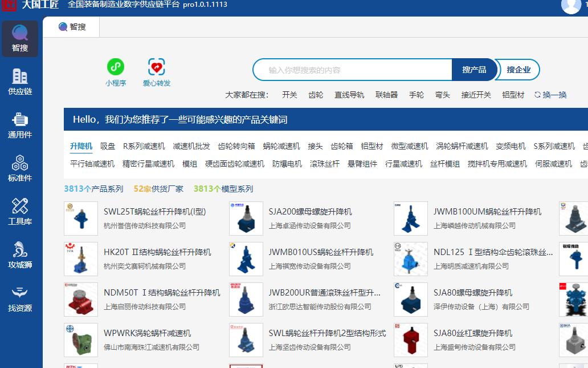Viewport: 588px width, 368px height.
Task: Open NDL125 伞齿轮滚珠丝杆 thumbnail
Action: [411, 259]
